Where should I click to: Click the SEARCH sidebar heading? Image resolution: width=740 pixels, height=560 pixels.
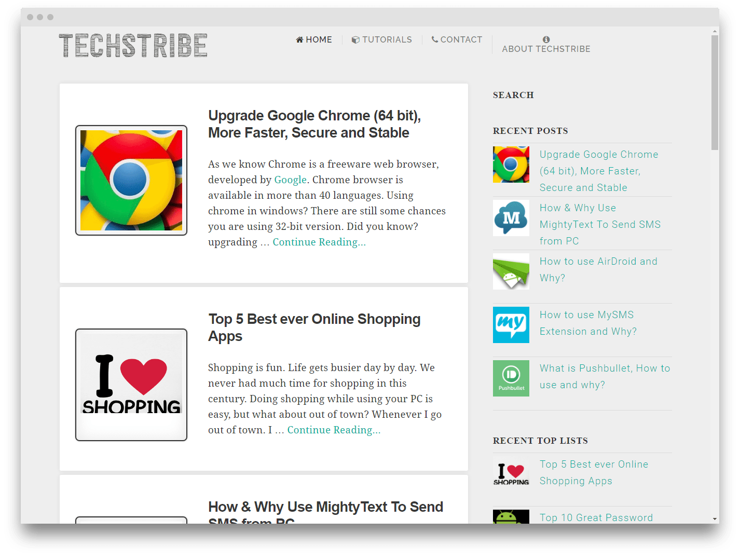[x=513, y=95]
